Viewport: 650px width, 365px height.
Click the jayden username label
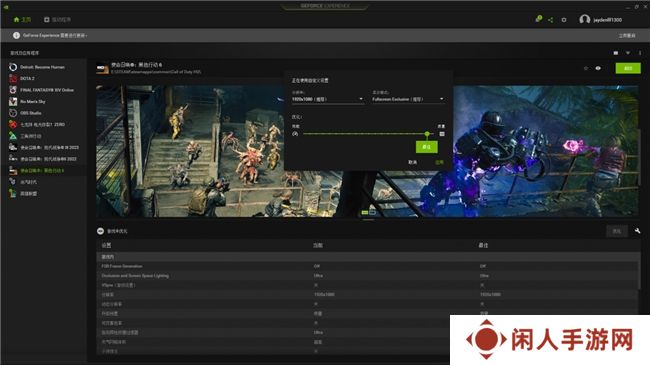pos(607,20)
